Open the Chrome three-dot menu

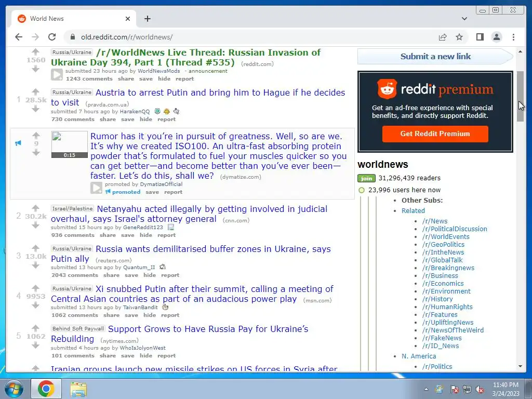513,37
